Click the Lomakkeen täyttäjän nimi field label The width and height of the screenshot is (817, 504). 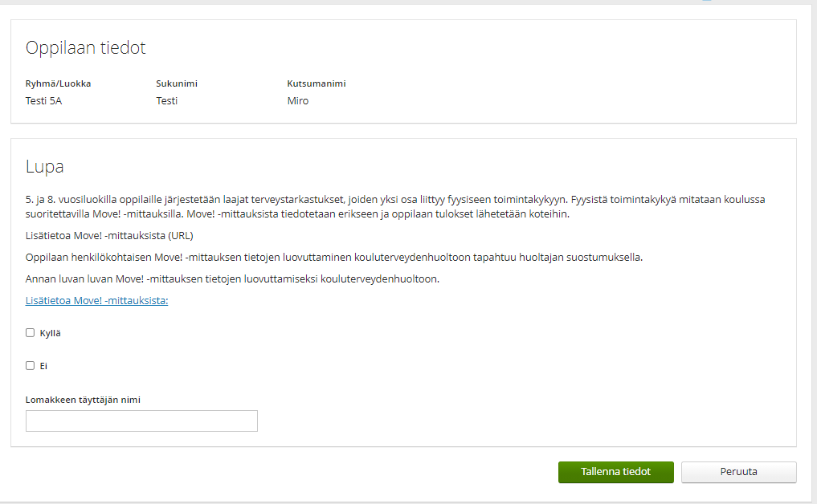[x=83, y=400]
